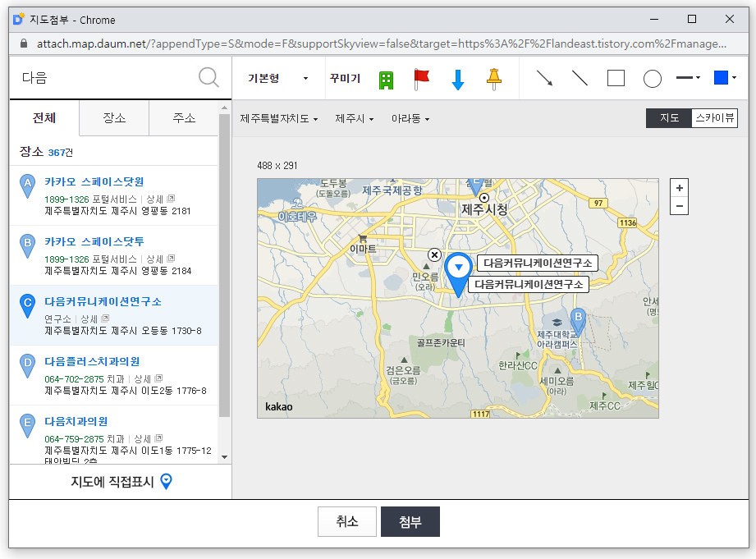Click the large blue marker on map
Image resolution: width=756 pixels, height=559 pixels.
458,273
